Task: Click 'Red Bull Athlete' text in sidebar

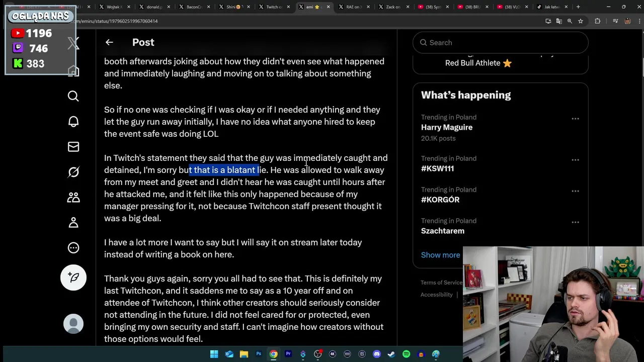Action: [x=473, y=63]
